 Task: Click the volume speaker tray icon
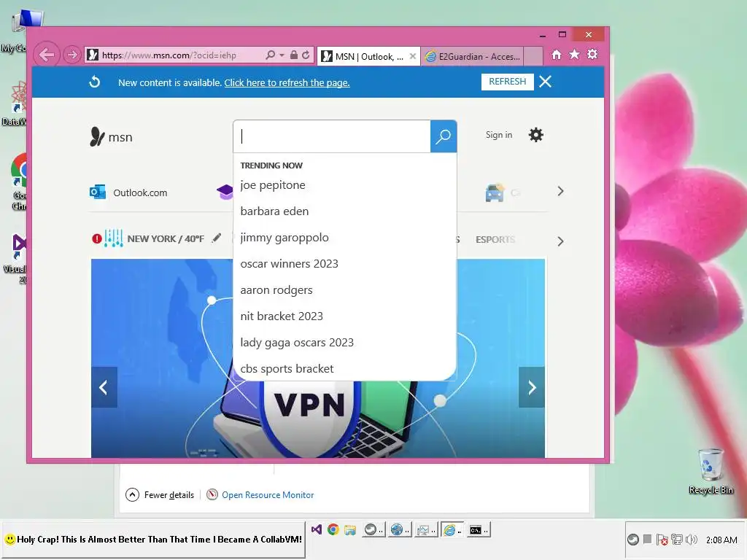coord(692,540)
